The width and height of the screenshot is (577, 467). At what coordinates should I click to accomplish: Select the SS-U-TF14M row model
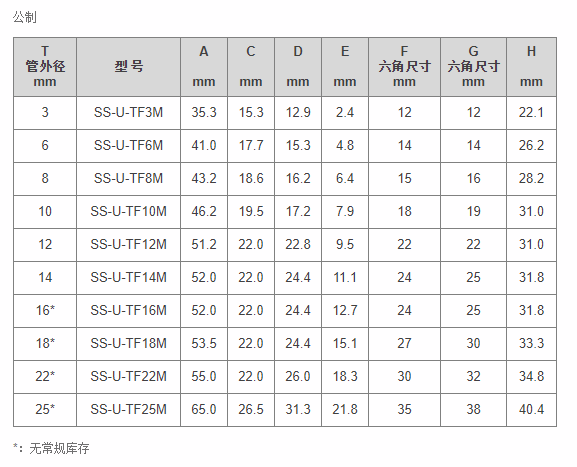[128, 277]
